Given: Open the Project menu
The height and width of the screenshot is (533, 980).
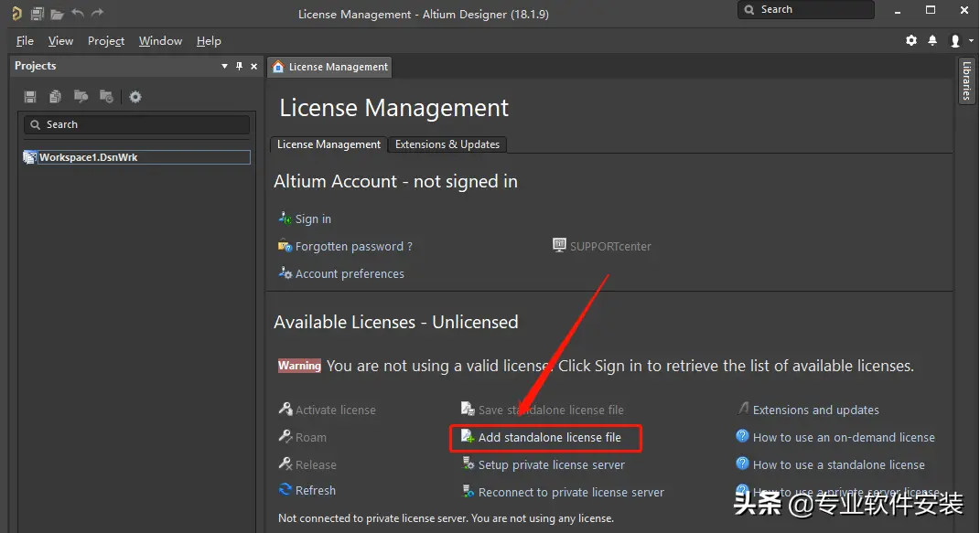Looking at the screenshot, I should [x=106, y=41].
